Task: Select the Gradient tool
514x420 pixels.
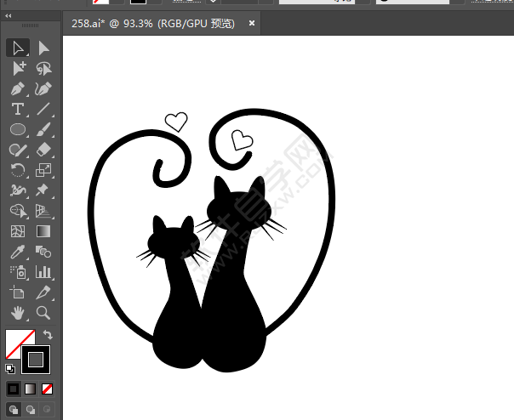Action: point(43,231)
